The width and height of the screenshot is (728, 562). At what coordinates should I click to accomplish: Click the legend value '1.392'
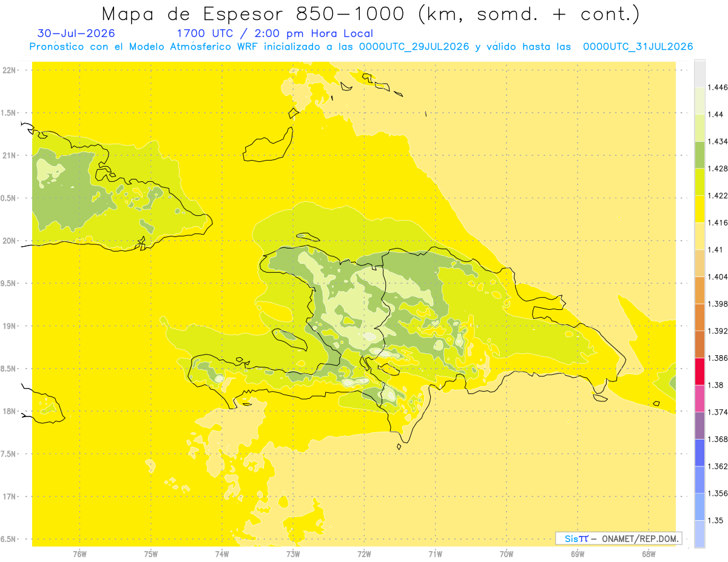tap(718, 331)
